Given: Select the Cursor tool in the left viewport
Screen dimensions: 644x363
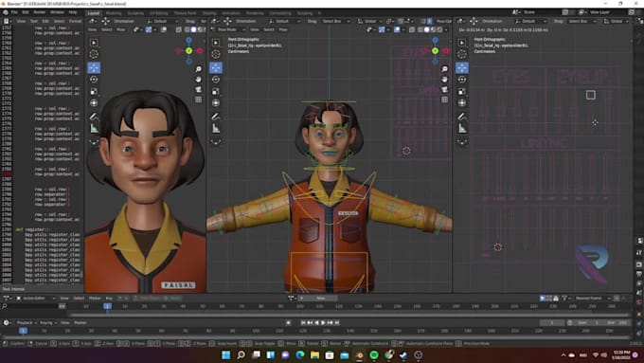Looking at the screenshot, I should (94, 54).
